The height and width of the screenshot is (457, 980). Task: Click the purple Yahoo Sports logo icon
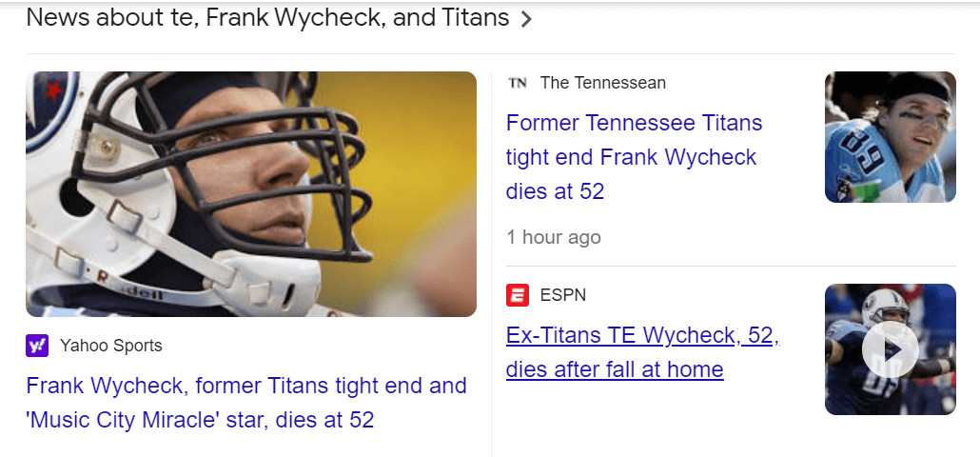tap(37, 346)
